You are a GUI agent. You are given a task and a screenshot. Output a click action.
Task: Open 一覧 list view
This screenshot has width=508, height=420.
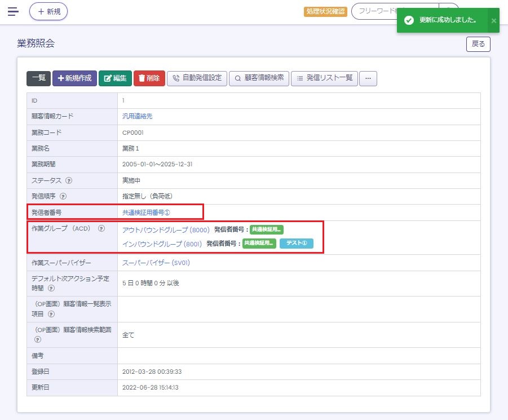point(38,79)
